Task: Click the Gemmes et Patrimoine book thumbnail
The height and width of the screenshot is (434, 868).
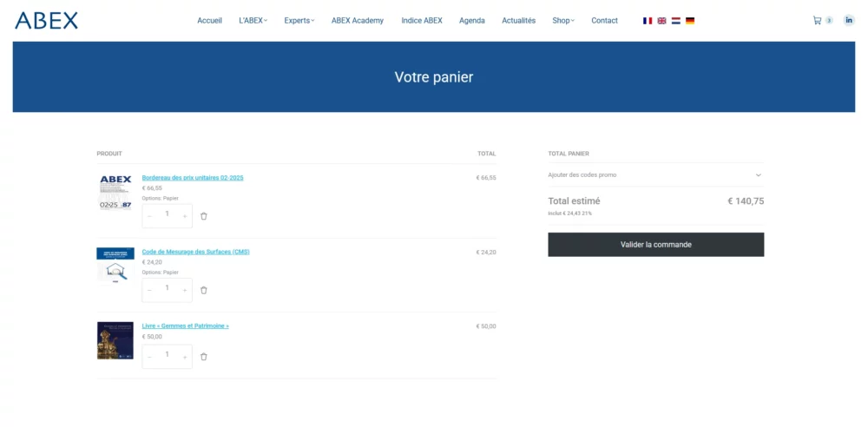Action: (115, 340)
